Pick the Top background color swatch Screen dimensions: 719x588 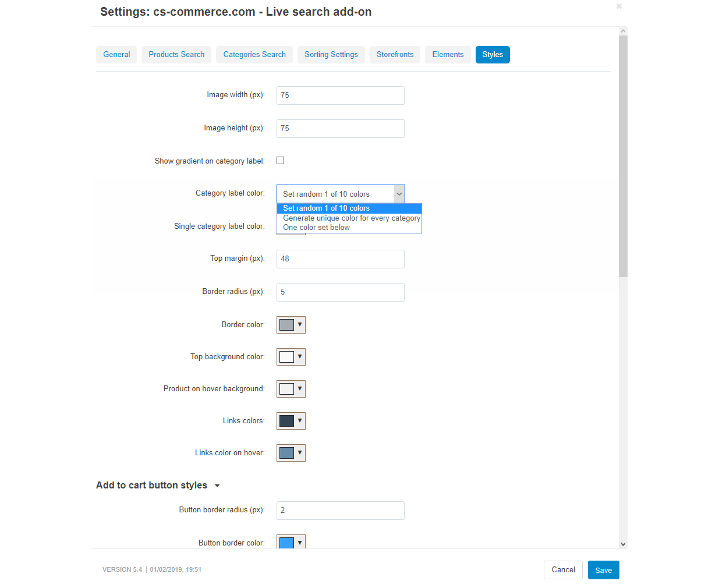click(291, 357)
